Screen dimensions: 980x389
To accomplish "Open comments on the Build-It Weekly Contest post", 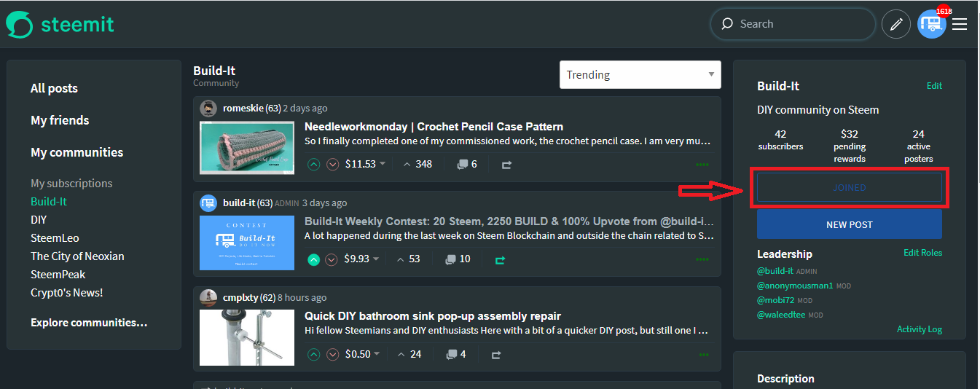I will coord(458,259).
